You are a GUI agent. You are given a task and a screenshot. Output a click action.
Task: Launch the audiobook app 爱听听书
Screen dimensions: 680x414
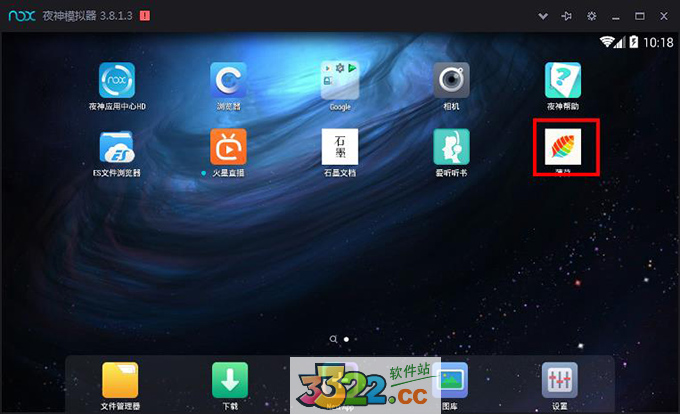[x=451, y=147]
